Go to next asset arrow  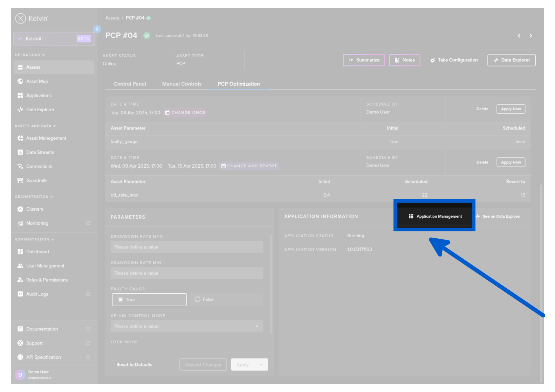pyautogui.click(x=531, y=36)
